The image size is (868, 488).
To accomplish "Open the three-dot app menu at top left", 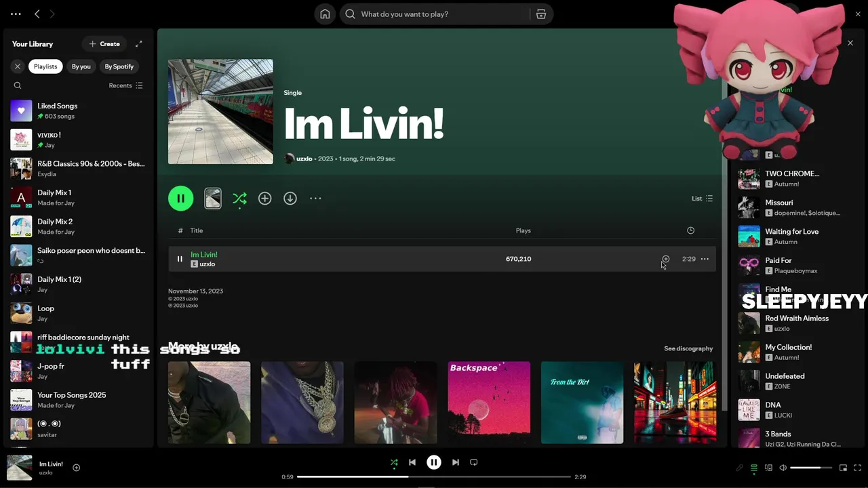I will click(x=16, y=14).
